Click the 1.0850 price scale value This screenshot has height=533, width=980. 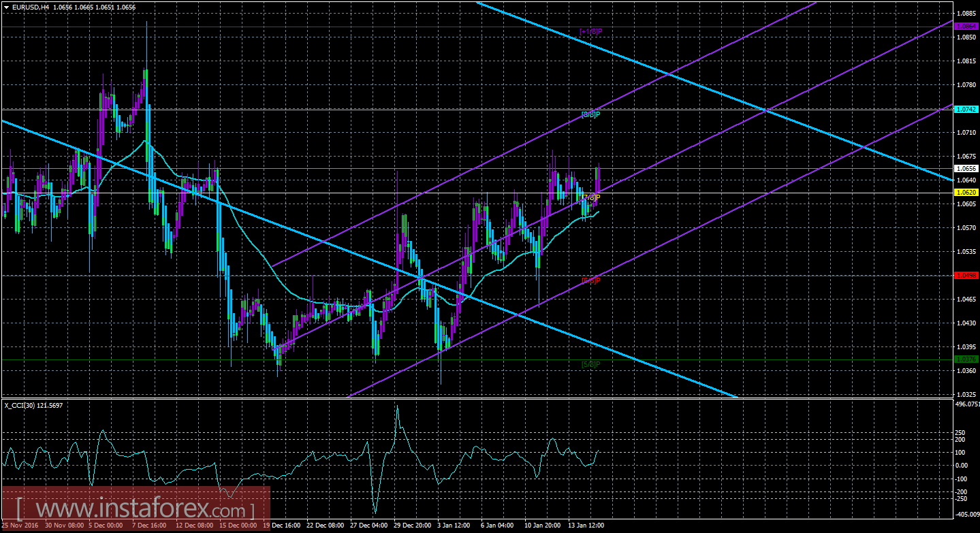coord(966,37)
